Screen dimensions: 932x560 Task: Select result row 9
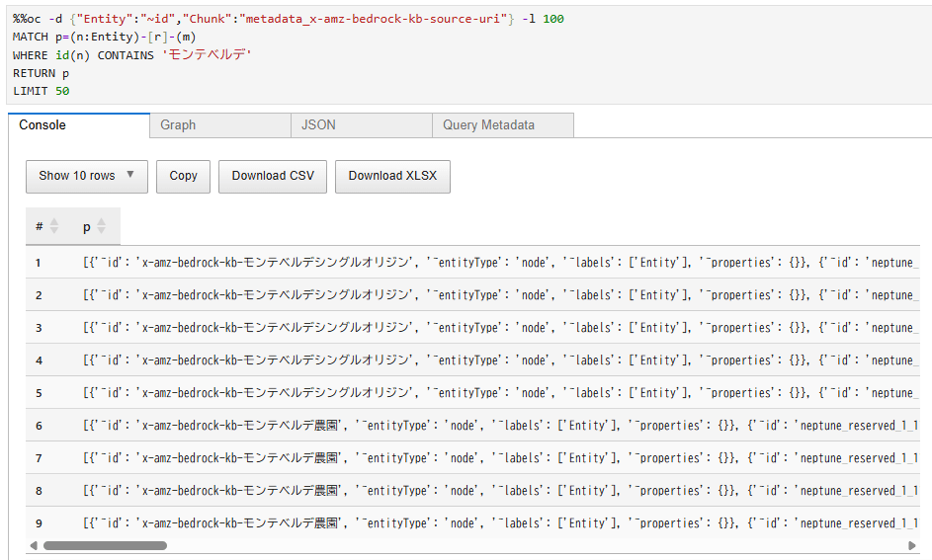coord(472,523)
